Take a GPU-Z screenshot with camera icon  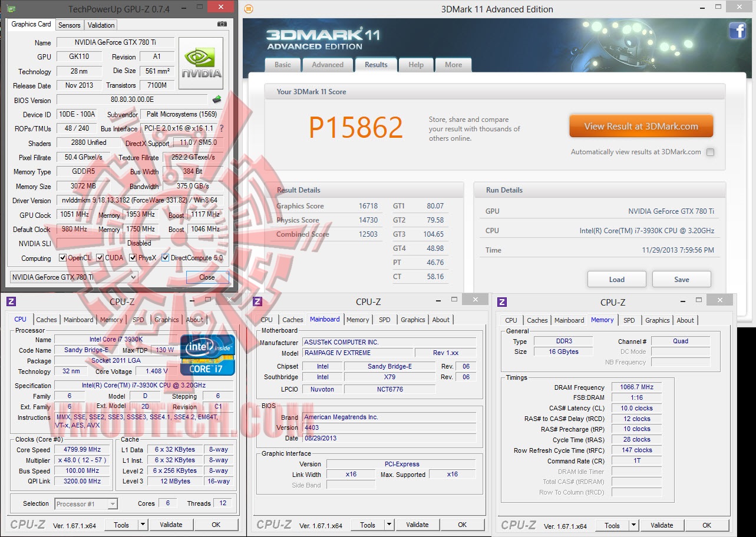pos(222,24)
